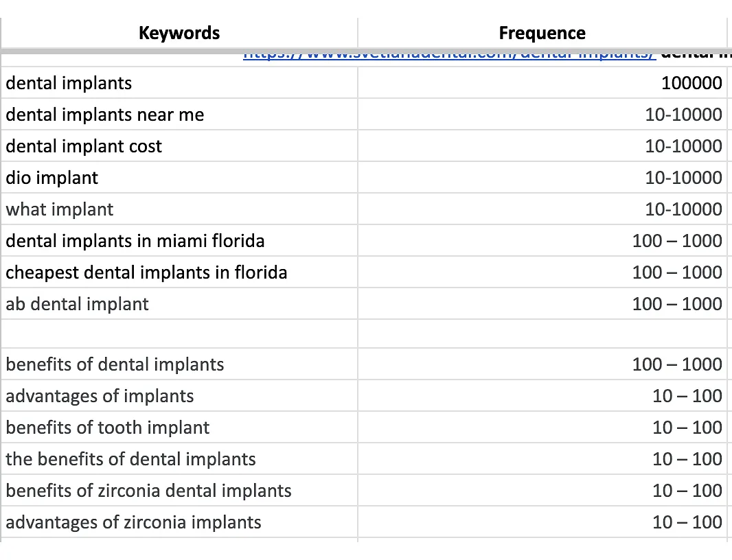Open the partially hidden svetlanadental.com link
732x560 pixels.
[449, 56]
